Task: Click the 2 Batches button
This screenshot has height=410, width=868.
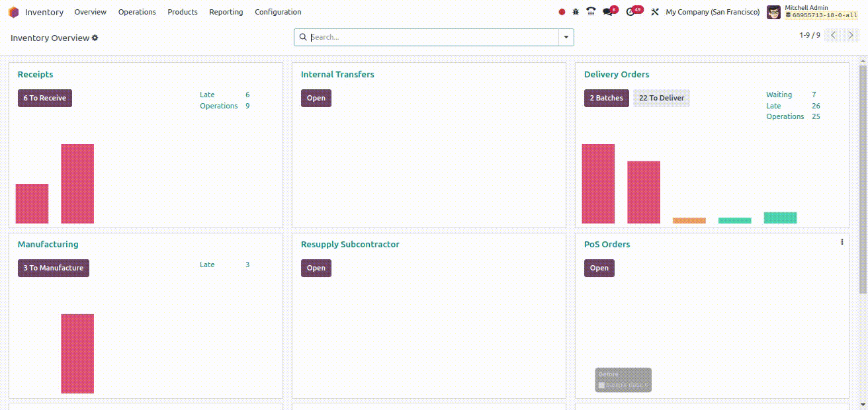Action: (x=606, y=98)
